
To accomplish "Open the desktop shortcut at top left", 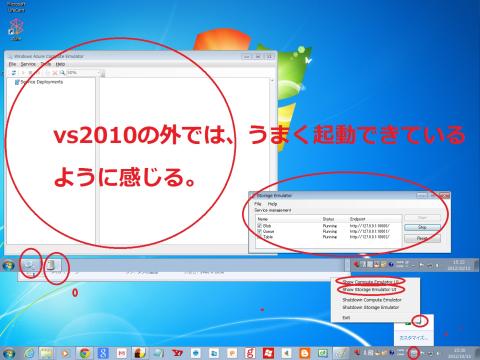I will pyautogui.click(x=15, y=29).
